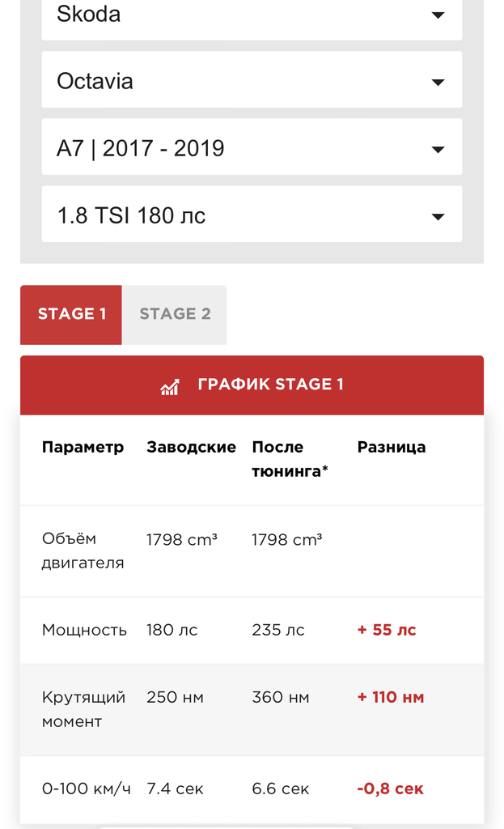Image resolution: width=504 pixels, height=829 pixels.
Task: Open the 1.8 TSI 180 лс engine arrow
Action: pyautogui.click(x=438, y=216)
